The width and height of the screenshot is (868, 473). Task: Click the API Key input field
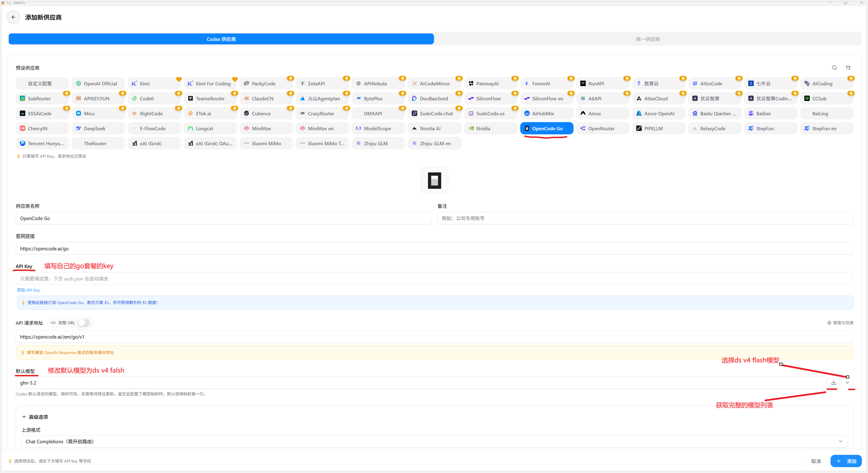click(x=434, y=279)
